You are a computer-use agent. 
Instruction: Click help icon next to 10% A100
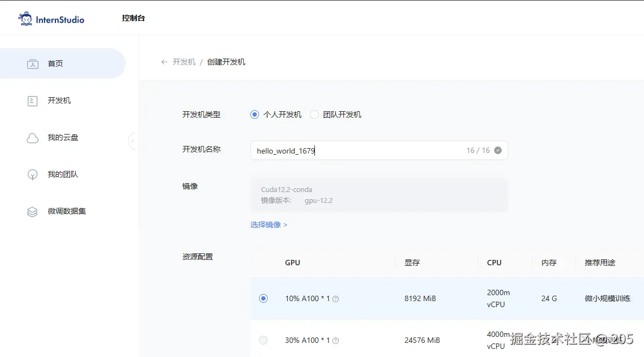coord(336,299)
